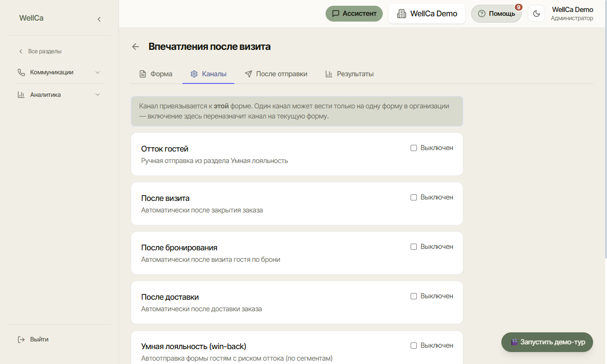This screenshot has width=607, height=364.
Task: Enable the Отток гостей channel checkbox
Action: pos(413,148)
